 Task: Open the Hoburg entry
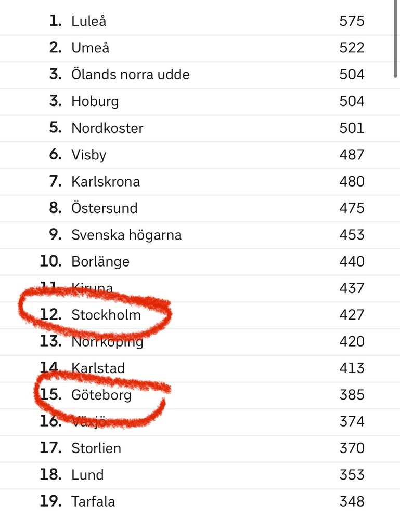click(200, 101)
